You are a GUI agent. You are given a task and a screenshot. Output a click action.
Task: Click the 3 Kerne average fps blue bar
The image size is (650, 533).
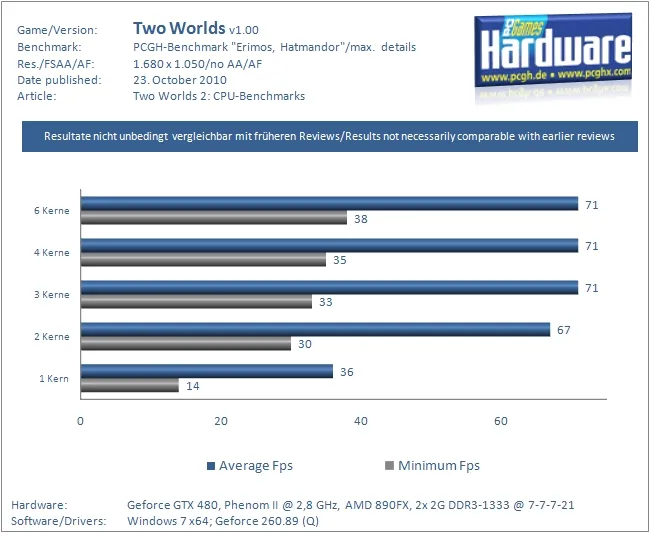coord(329,288)
